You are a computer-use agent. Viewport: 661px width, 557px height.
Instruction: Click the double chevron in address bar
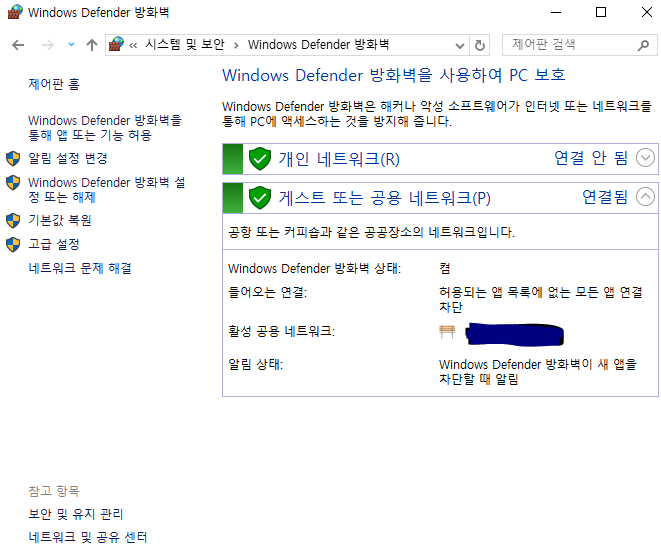[x=133, y=45]
